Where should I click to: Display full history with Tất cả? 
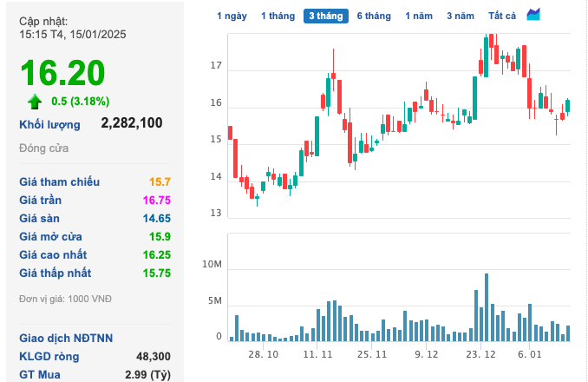(502, 16)
